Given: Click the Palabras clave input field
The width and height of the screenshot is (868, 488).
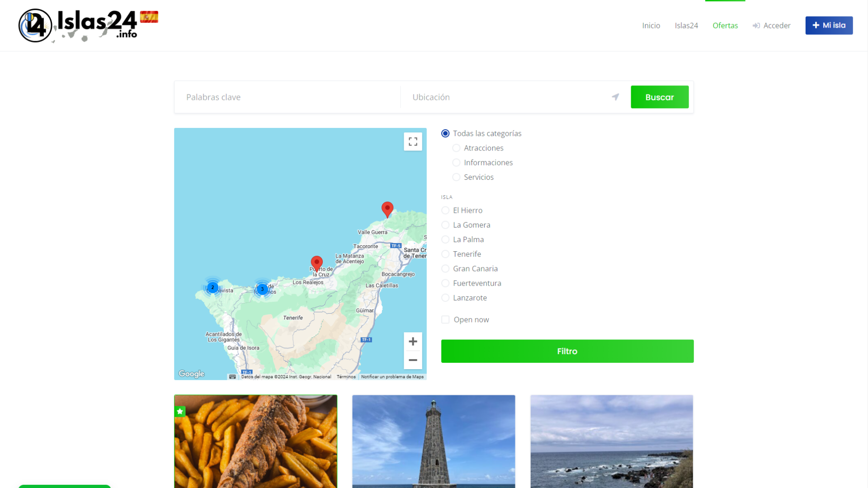Looking at the screenshot, I should click(287, 97).
